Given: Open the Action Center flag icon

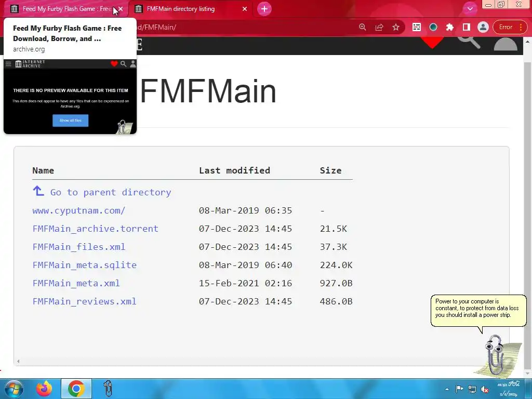Looking at the screenshot, I should coord(459,389).
